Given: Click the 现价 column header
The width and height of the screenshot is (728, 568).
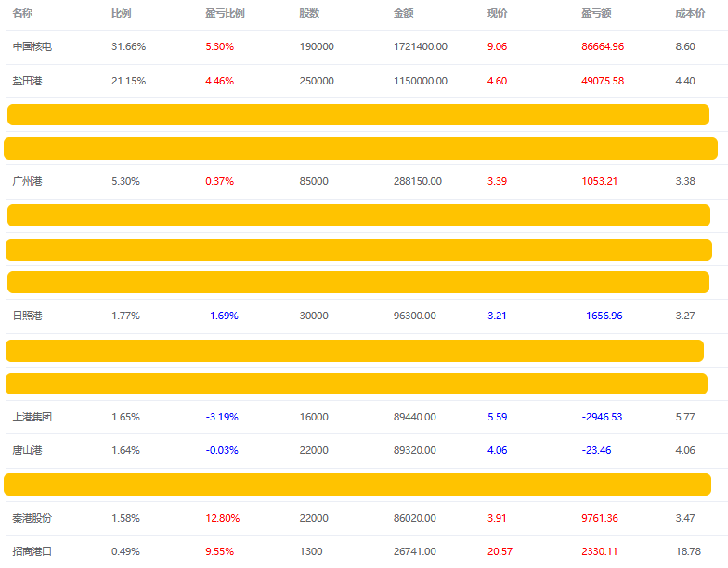Looking at the screenshot, I should pos(498,13).
